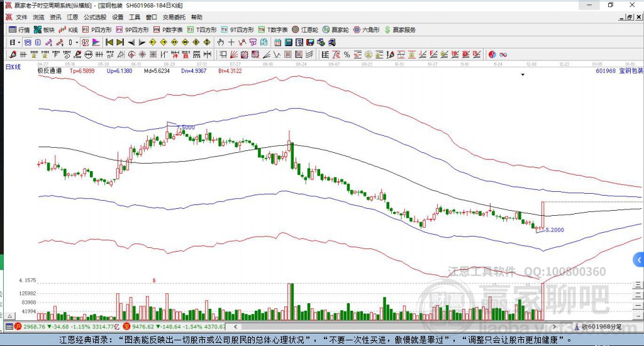Click the yin-yang taiji icon

click(x=492, y=55)
